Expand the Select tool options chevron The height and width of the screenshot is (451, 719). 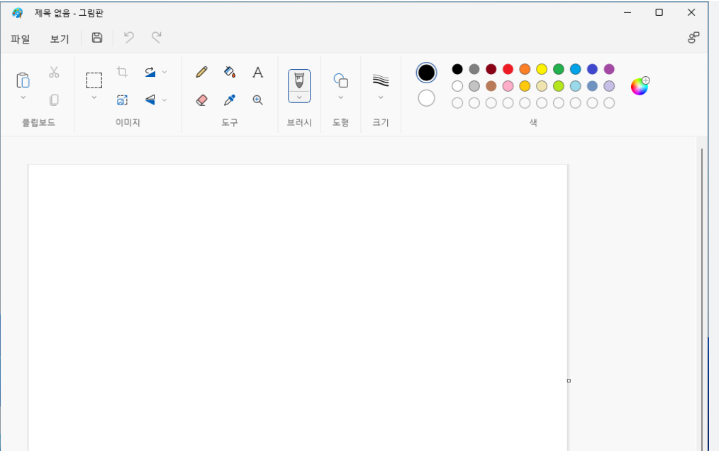pos(94,97)
